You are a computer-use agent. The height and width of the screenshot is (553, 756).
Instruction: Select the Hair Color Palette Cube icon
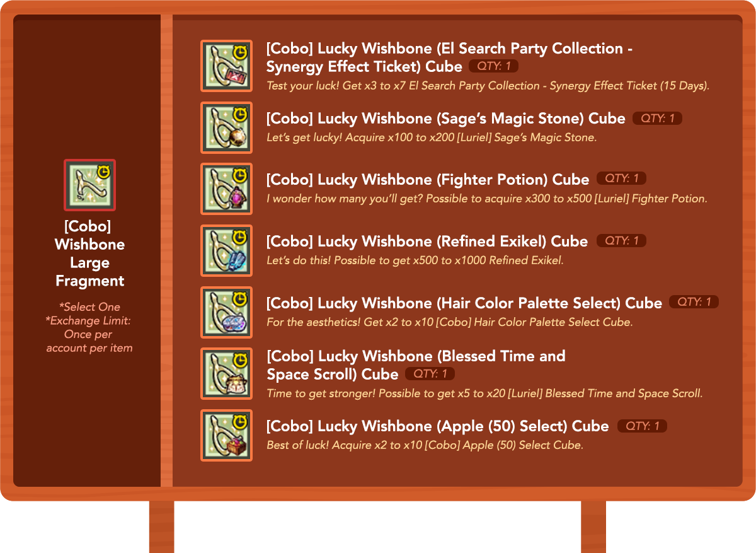coord(226,312)
